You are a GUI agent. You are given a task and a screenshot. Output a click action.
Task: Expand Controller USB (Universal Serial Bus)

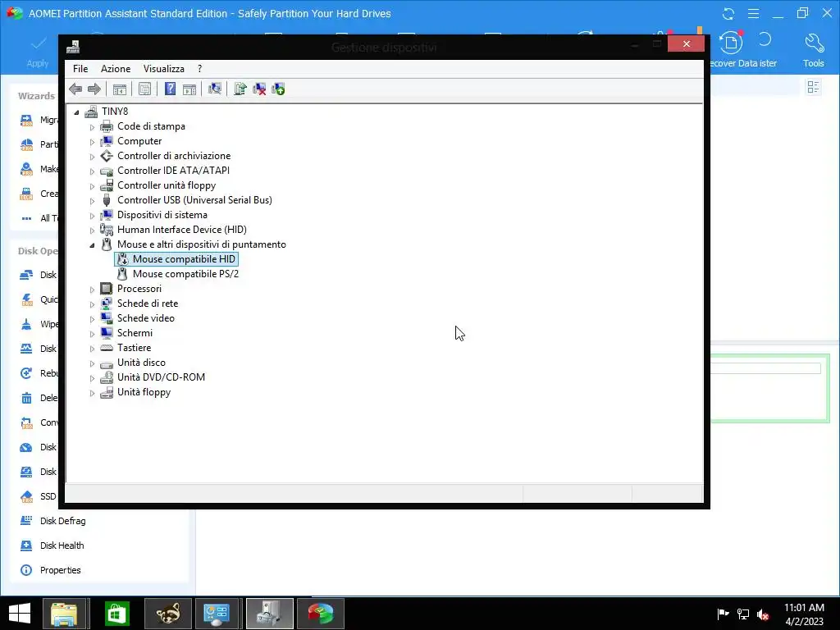tap(92, 201)
